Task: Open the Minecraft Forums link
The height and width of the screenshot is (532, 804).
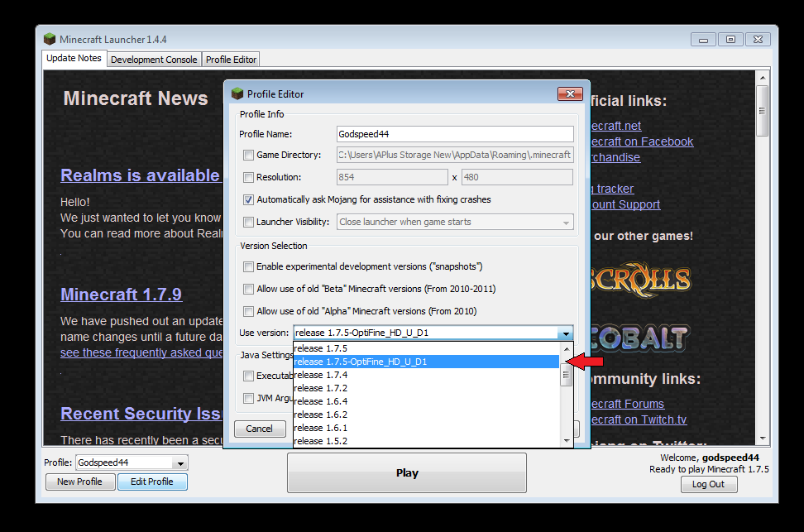Action: click(x=628, y=405)
